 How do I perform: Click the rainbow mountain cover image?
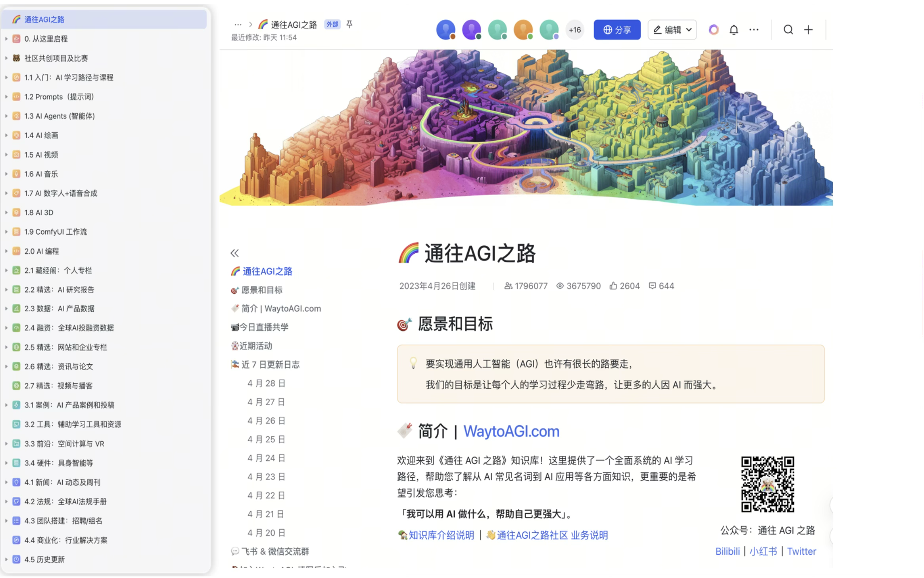coord(526,127)
